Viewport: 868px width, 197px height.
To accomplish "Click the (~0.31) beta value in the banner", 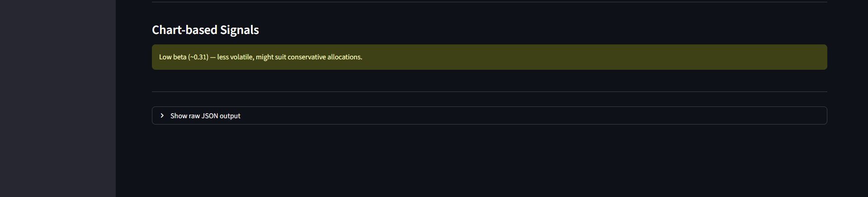I will pos(198,57).
